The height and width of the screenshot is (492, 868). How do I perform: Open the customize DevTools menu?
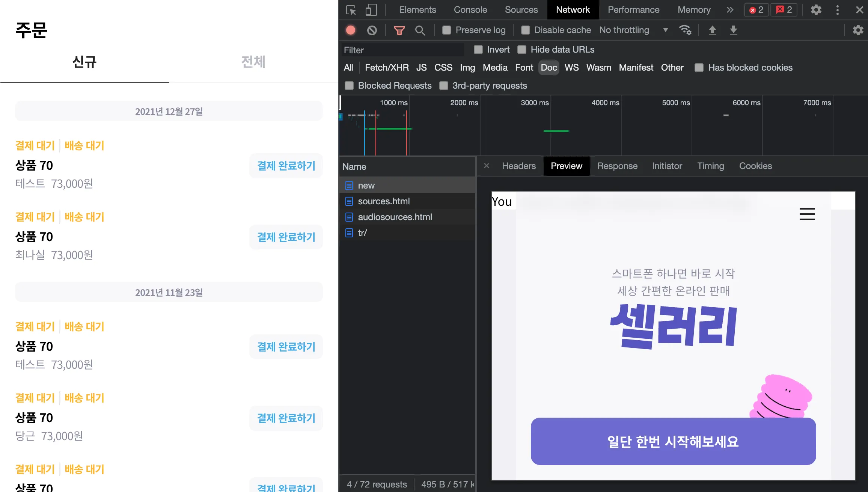(x=837, y=10)
